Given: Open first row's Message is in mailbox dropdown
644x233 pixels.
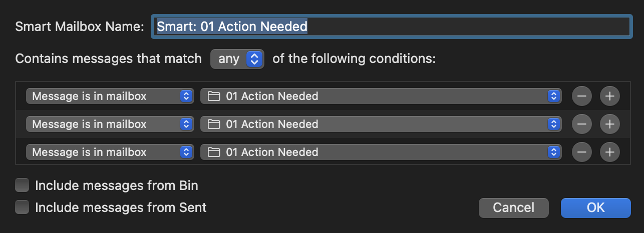Looking at the screenshot, I should click(110, 96).
